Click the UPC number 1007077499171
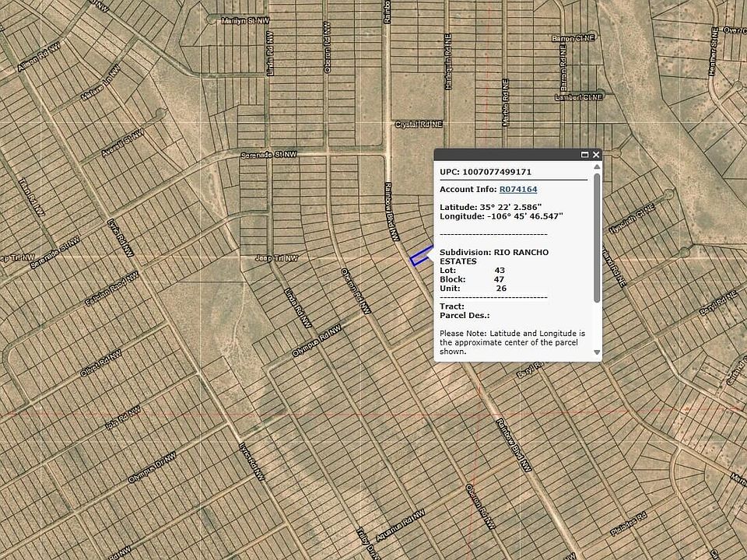Screen dimensions: 747x560 (x=496, y=172)
